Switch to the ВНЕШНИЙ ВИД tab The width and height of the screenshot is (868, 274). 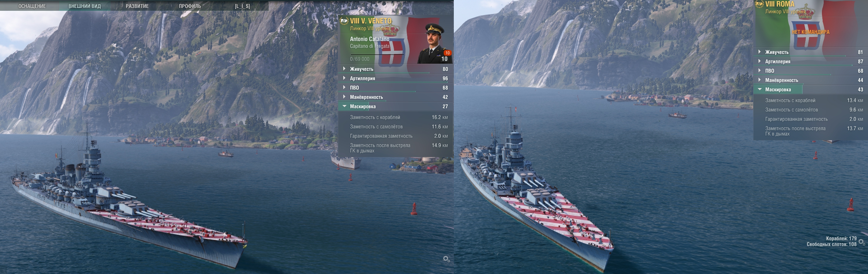click(x=85, y=6)
